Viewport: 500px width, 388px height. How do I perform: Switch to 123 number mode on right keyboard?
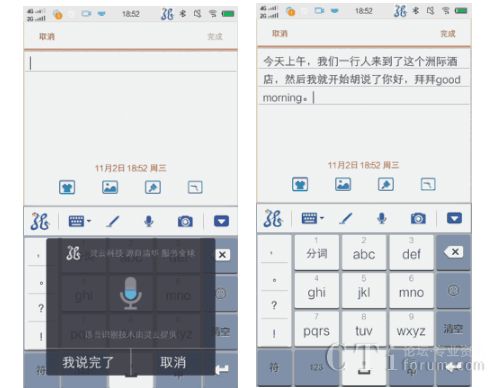(316, 367)
